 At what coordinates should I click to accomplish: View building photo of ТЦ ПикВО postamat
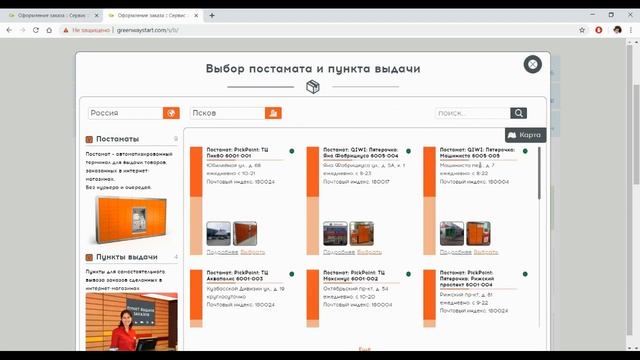pos(218,233)
